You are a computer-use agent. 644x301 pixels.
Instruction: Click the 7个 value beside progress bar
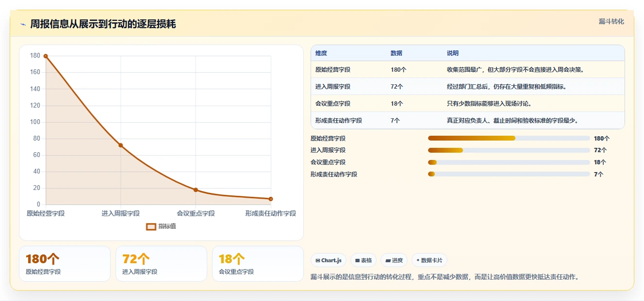point(598,174)
